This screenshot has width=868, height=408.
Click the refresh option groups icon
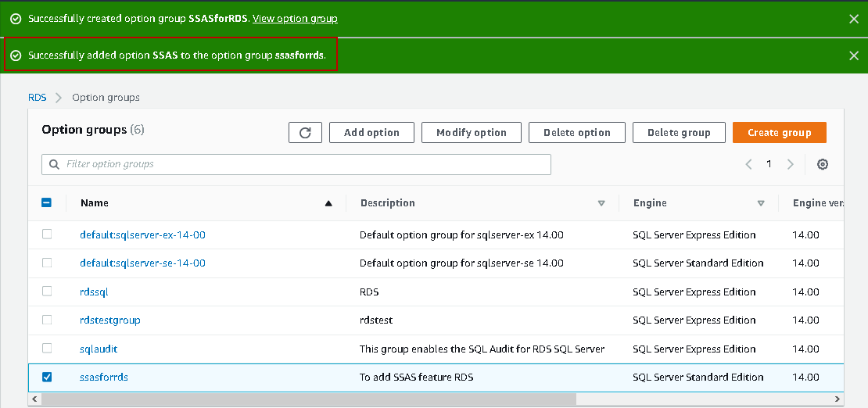305,133
